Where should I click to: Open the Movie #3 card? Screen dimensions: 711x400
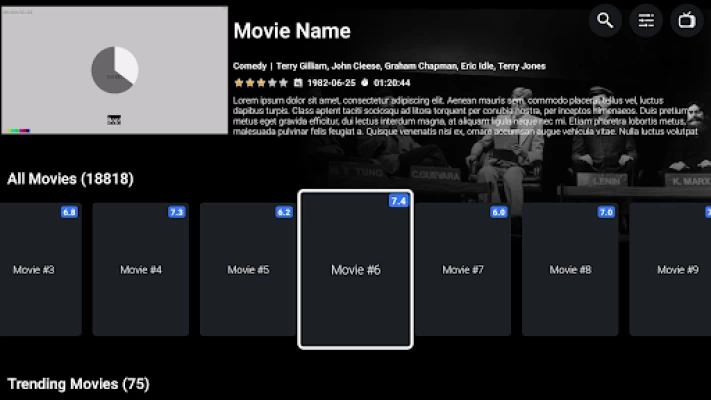[x=41, y=269]
